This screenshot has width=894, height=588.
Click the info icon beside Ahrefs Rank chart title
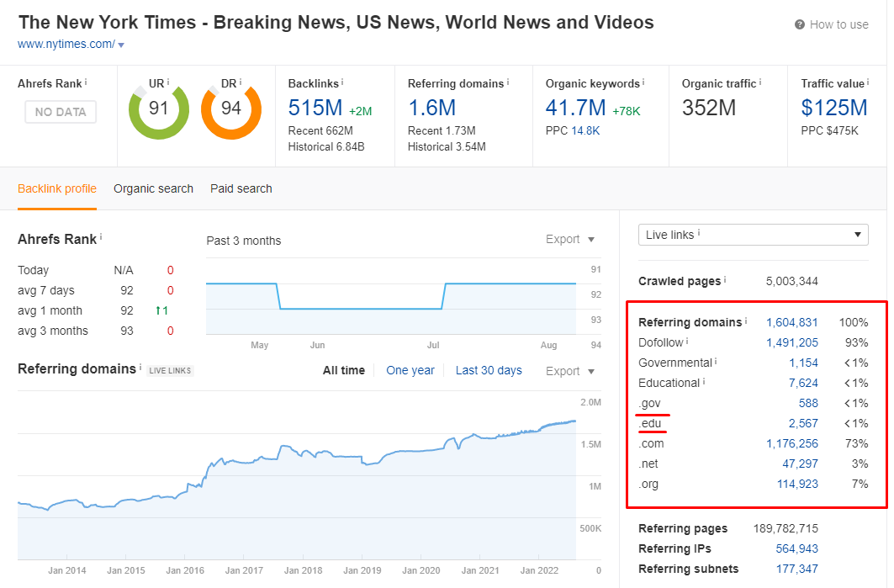(x=101, y=236)
